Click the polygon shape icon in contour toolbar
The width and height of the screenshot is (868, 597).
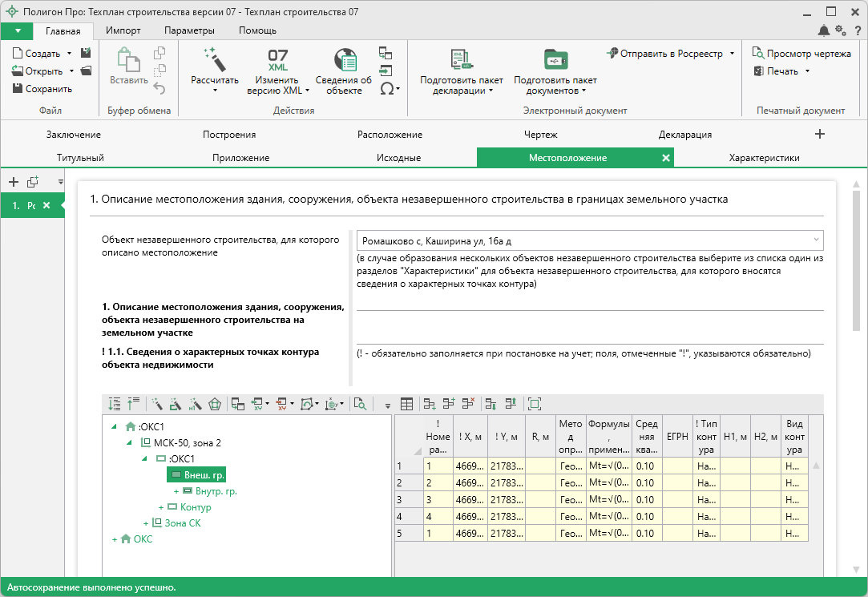point(214,405)
